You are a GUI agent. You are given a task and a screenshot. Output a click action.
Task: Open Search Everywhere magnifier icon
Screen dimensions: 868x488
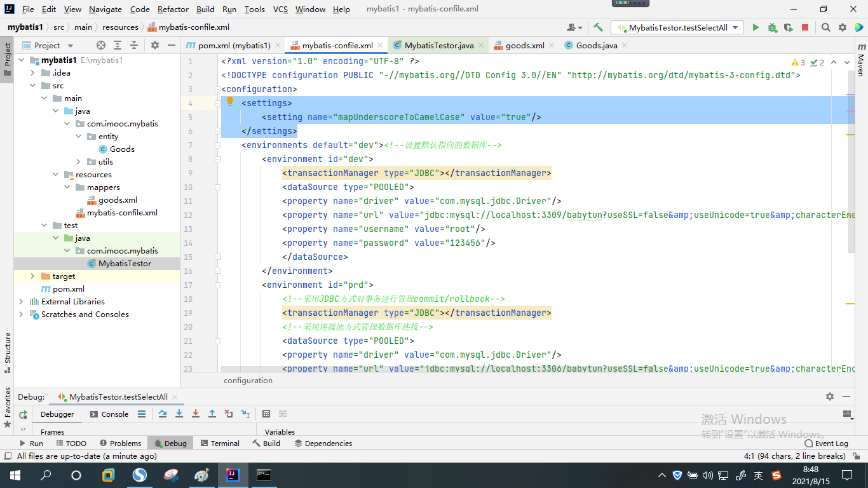[x=826, y=27]
